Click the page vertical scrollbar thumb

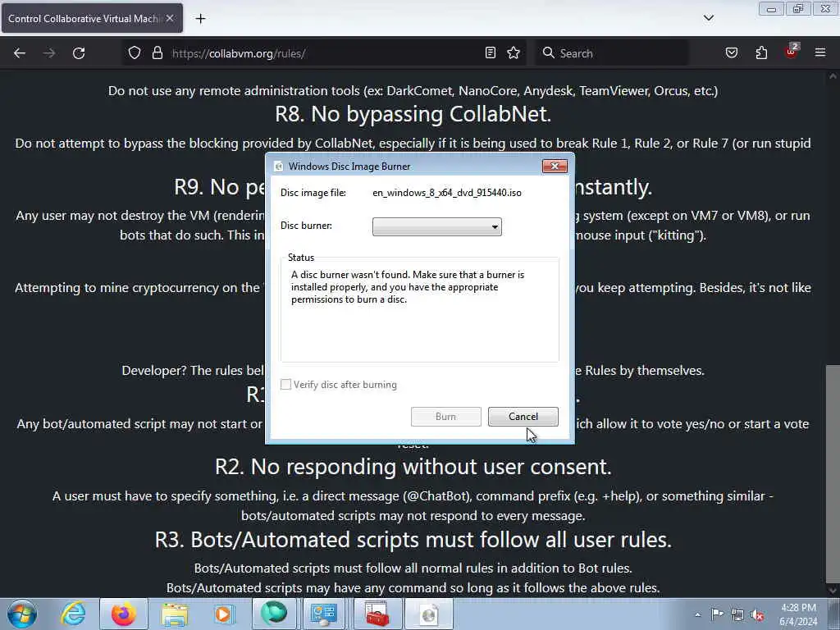pos(833,473)
